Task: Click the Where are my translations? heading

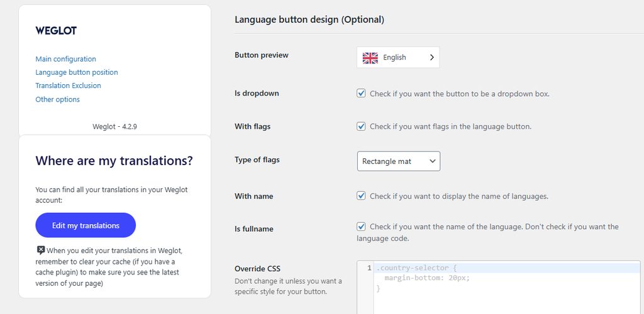Action: pos(114,161)
